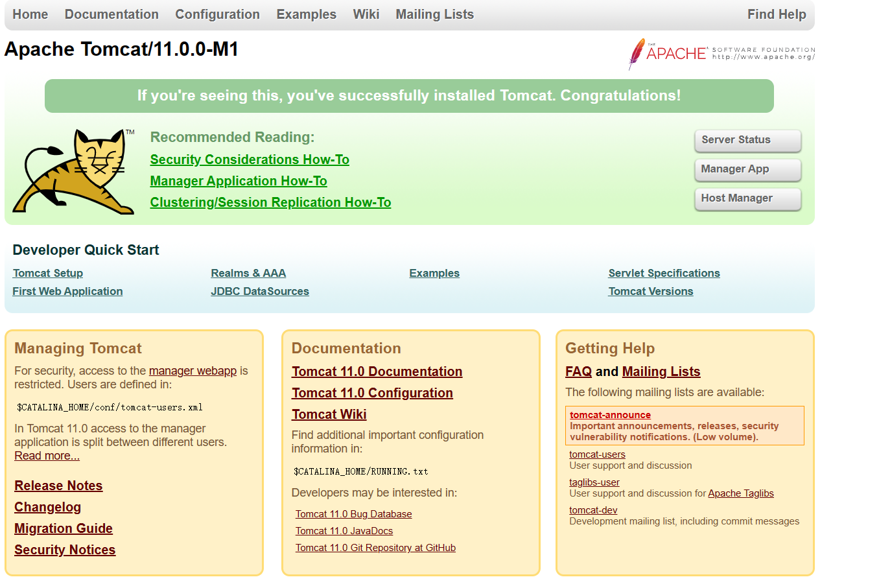Open the Apache Software Foundation logo
Image resolution: width=879 pixels, height=588 pixels.
[x=721, y=54]
